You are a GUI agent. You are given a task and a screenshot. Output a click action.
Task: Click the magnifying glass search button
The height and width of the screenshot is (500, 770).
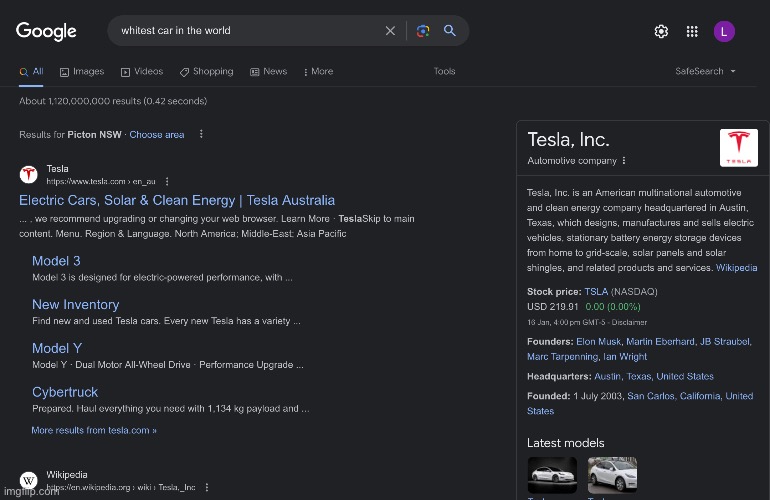[450, 30]
